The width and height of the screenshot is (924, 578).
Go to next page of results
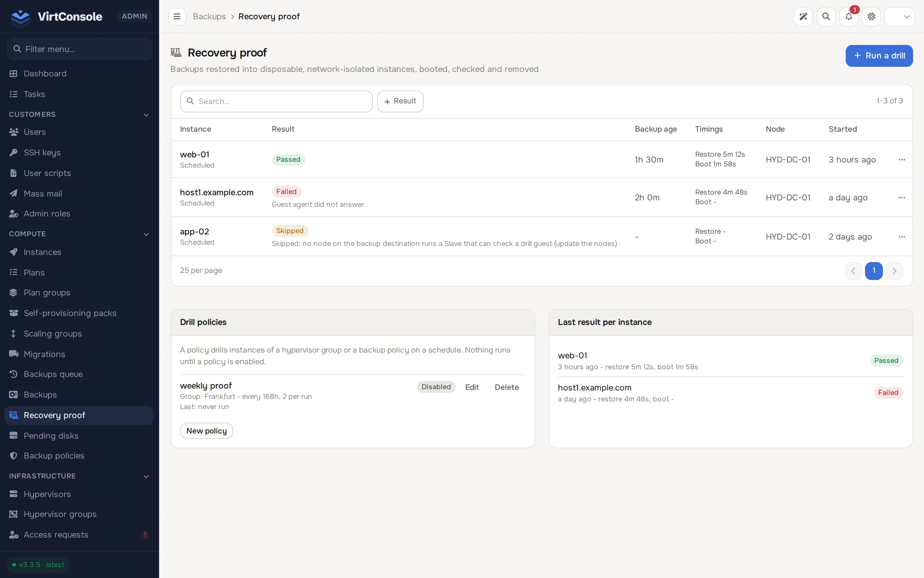(x=894, y=271)
